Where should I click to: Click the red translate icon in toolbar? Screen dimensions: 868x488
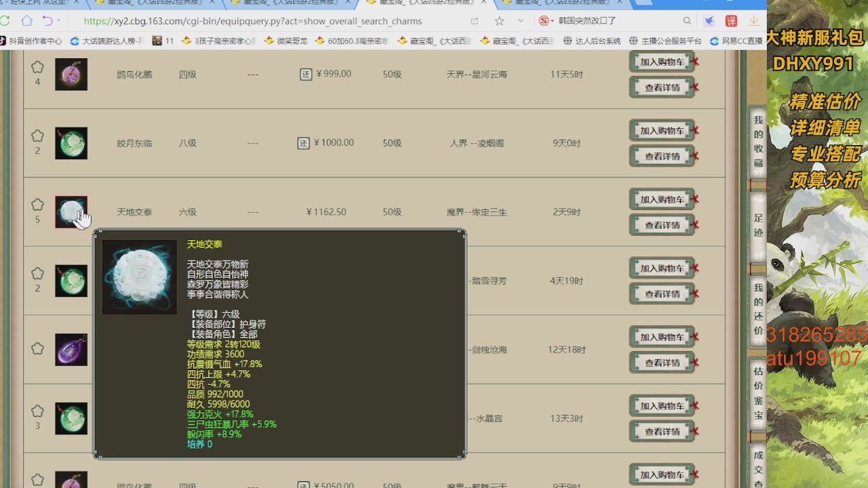pyautogui.click(x=731, y=21)
